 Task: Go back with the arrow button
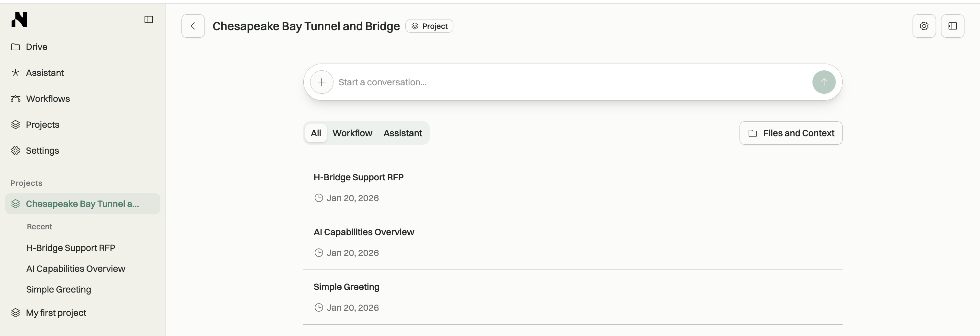pos(193,26)
